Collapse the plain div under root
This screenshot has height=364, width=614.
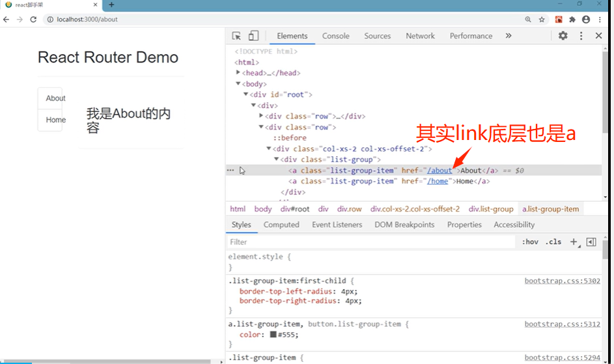(x=253, y=105)
